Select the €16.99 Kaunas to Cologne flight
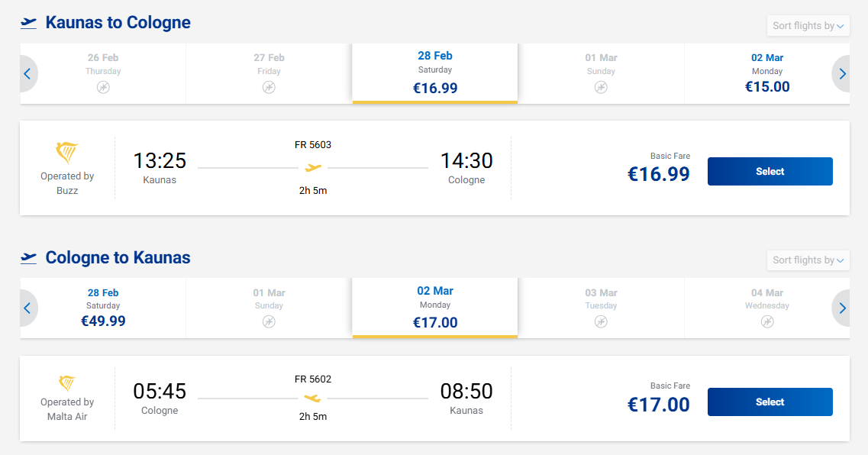 point(770,172)
